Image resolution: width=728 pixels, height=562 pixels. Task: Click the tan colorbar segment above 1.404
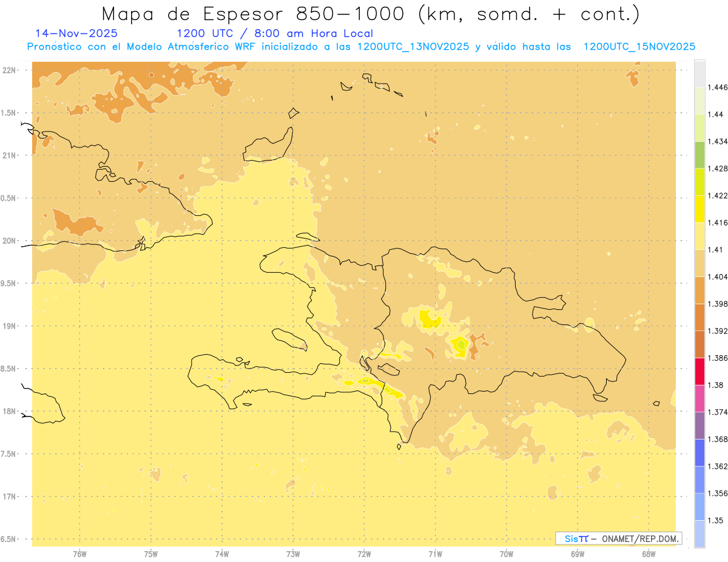[x=699, y=263]
